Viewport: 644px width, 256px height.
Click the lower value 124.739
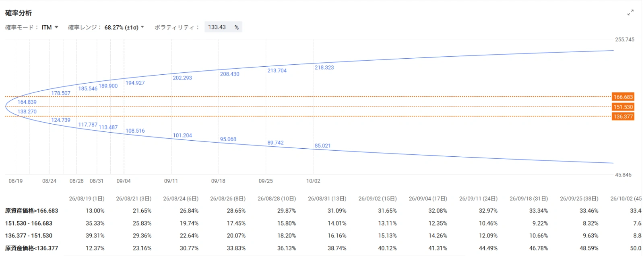click(x=61, y=120)
